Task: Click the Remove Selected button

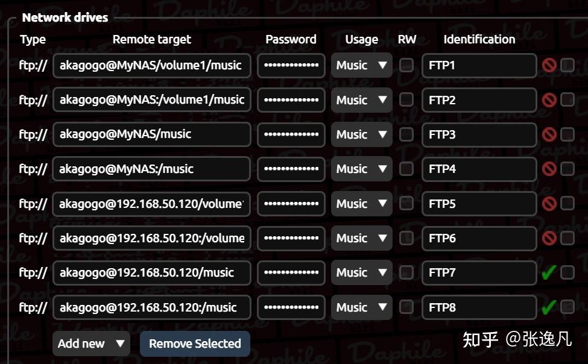Action: pos(195,344)
